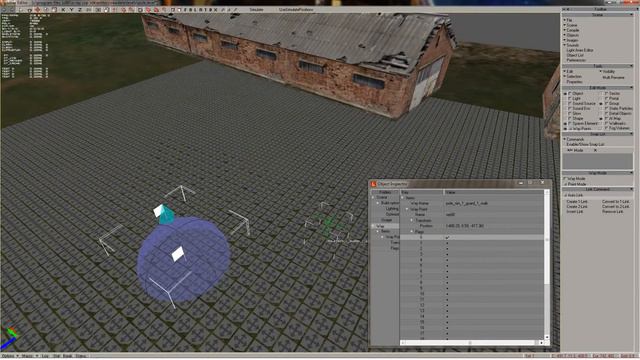This screenshot has width=640, height=360.
Task: Check flag 1 in Object Inspector
Action: [x=447, y=243]
